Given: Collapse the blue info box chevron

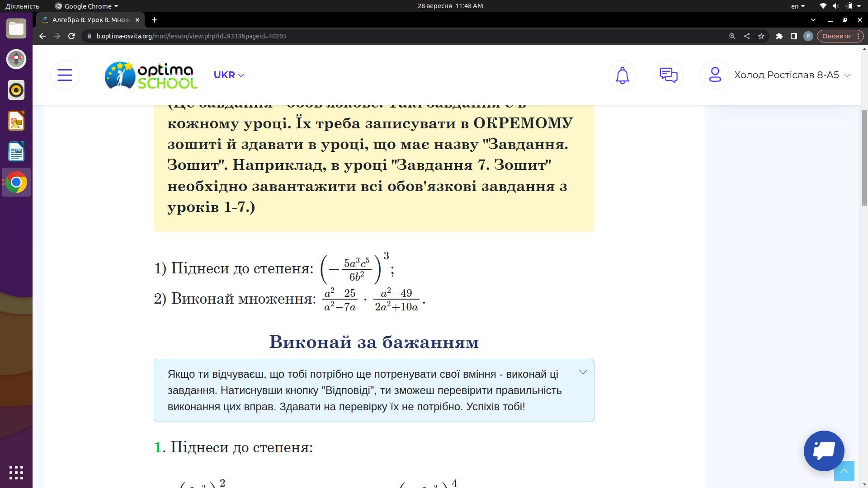Looking at the screenshot, I should click(583, 372).
